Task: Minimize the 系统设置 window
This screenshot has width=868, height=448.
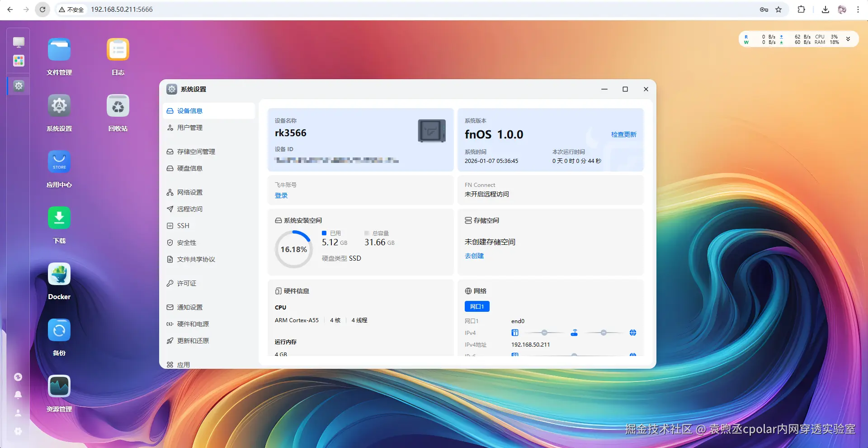Action: pos(604,89)
